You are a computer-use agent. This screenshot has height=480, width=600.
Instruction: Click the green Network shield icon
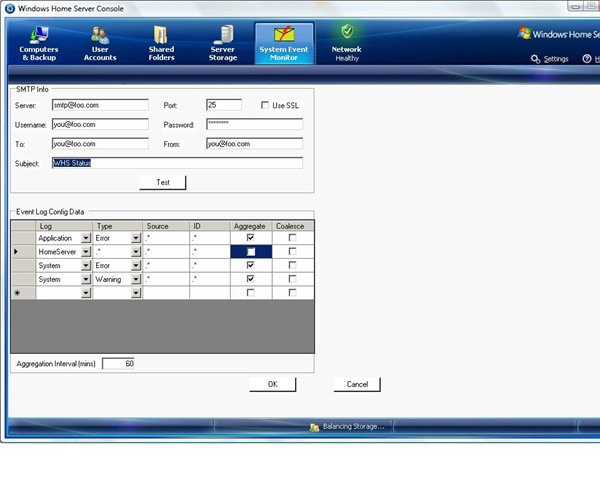pyautogui.click(x=347, y=31)
